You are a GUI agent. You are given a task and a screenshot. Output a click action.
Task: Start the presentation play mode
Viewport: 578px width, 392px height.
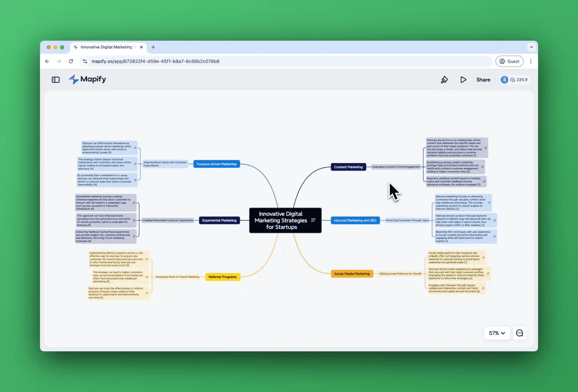click(x=463, y=80)
